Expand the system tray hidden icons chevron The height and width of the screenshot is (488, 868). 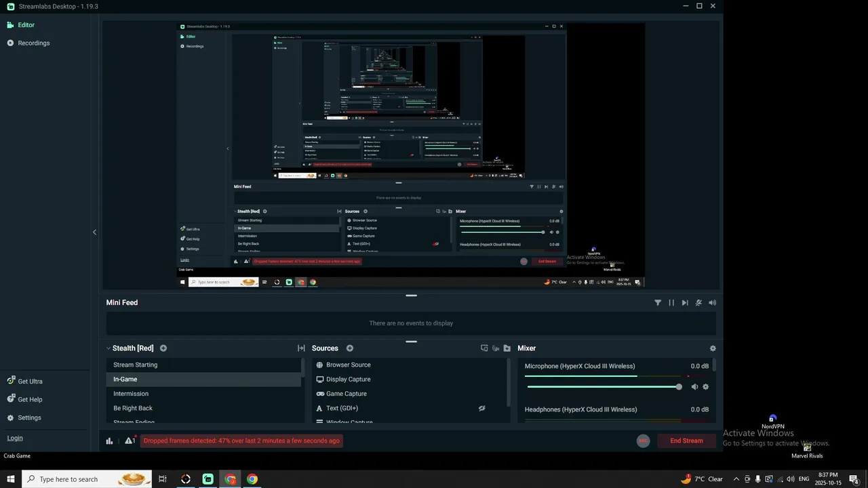736,479
